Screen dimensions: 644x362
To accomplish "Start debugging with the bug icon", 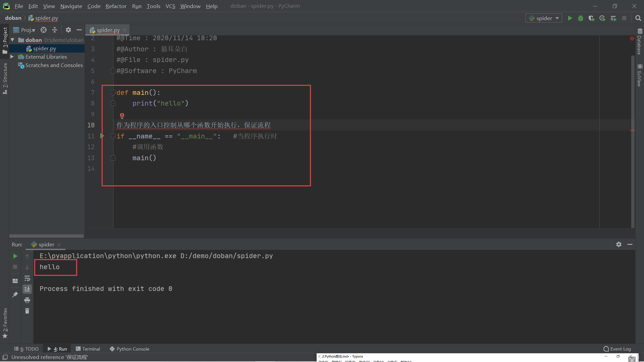I will pos(581,18).
